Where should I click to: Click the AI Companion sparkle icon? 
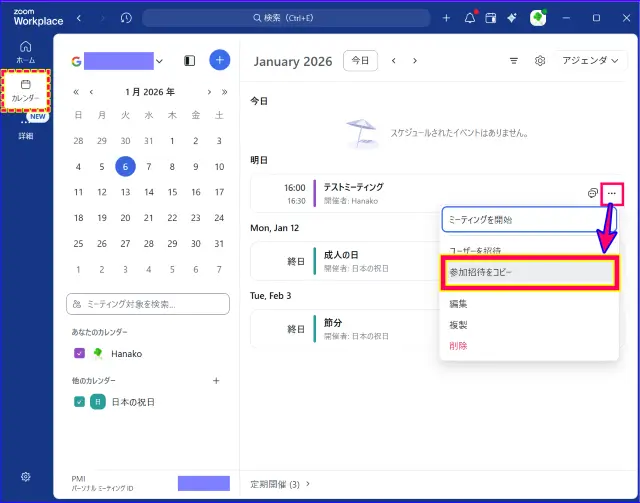point(512,18)
